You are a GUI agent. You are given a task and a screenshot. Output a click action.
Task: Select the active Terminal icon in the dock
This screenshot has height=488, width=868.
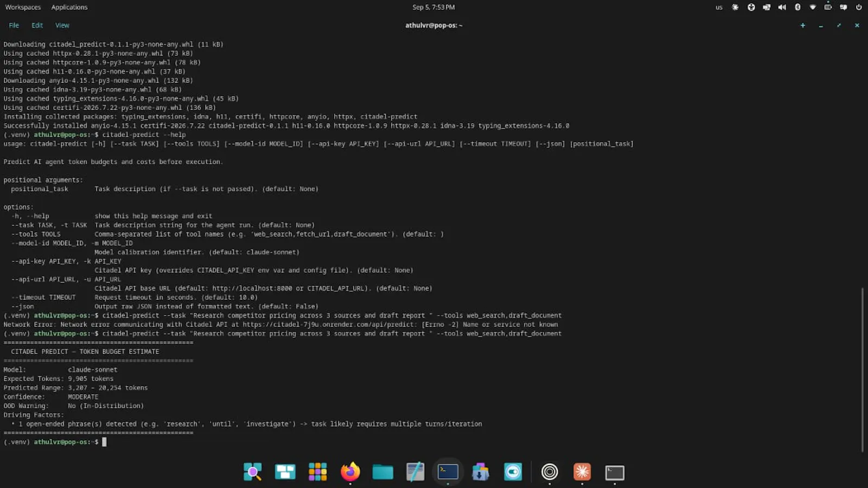point(448,472)
